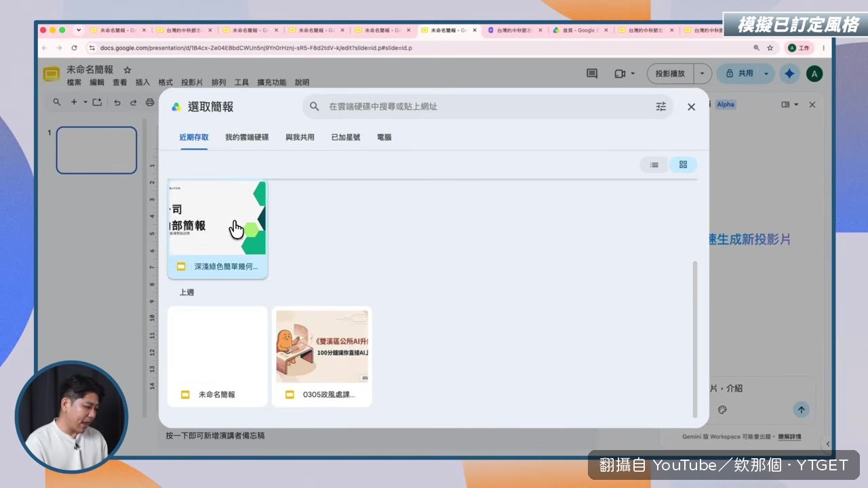Click the magnifier icon in Drive search

click(315, 106)
